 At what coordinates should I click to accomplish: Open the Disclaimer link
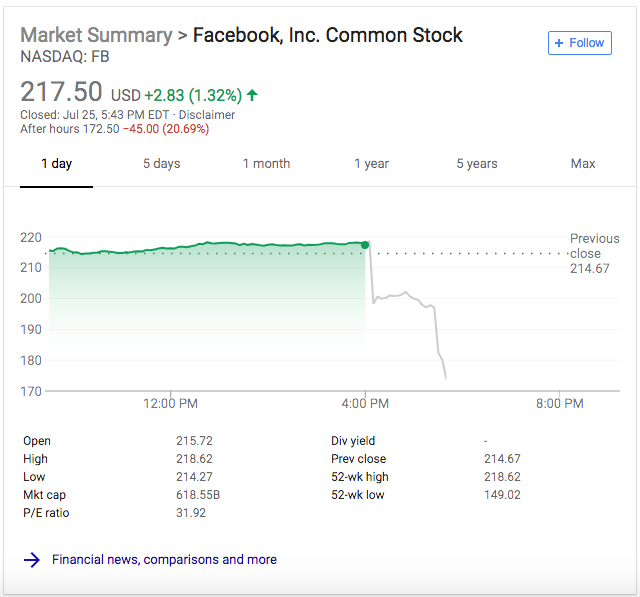[x=206, y=115]
